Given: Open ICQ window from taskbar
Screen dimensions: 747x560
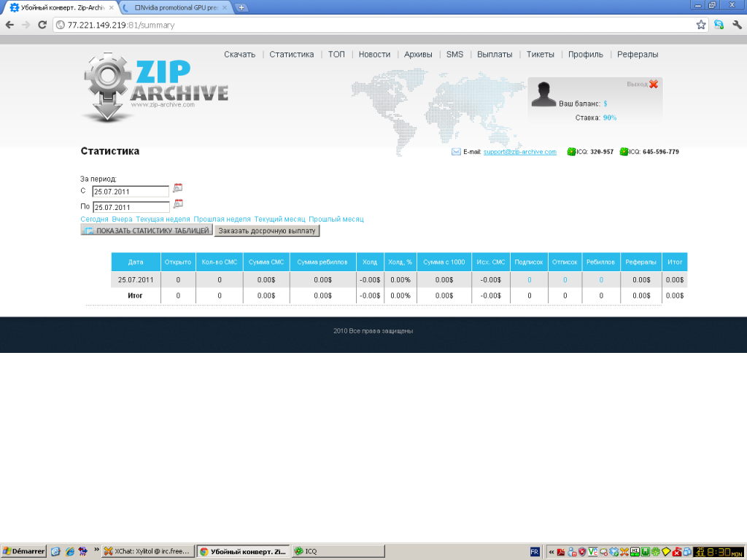Looking at the screenshot, I should tap(338, 551).
